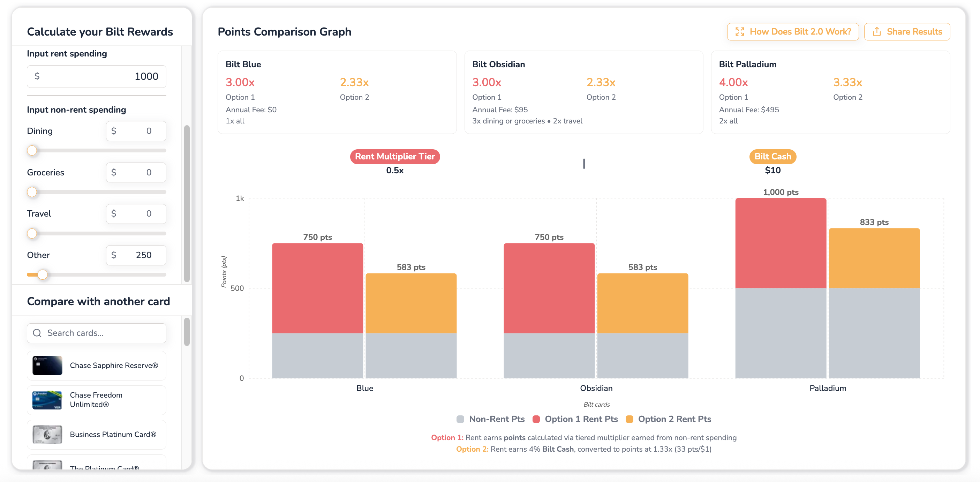Click the Bilt Cash badge

[x=772, y=156]
